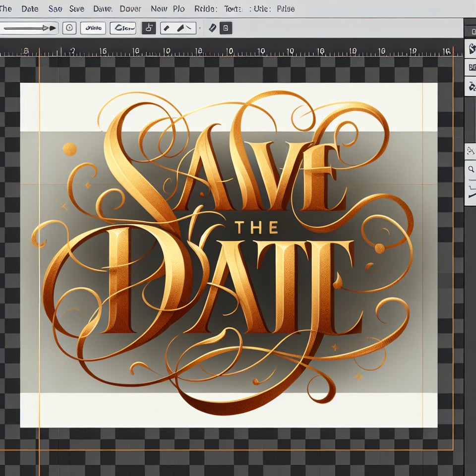Open the Torta menu
Viewport: 476px width, 476px height.
(233, 9)
